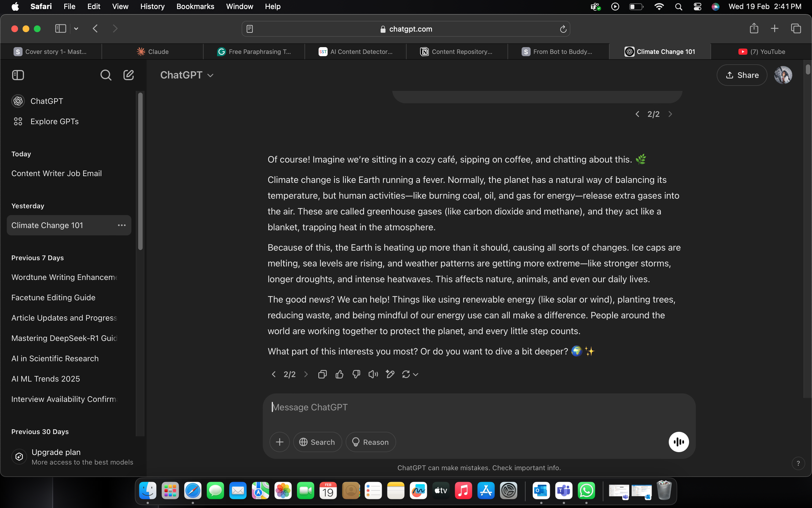This screenshot has width=812, height=508.
Task: Open Safari Reader view icon
Action: [x=250, y=29]
